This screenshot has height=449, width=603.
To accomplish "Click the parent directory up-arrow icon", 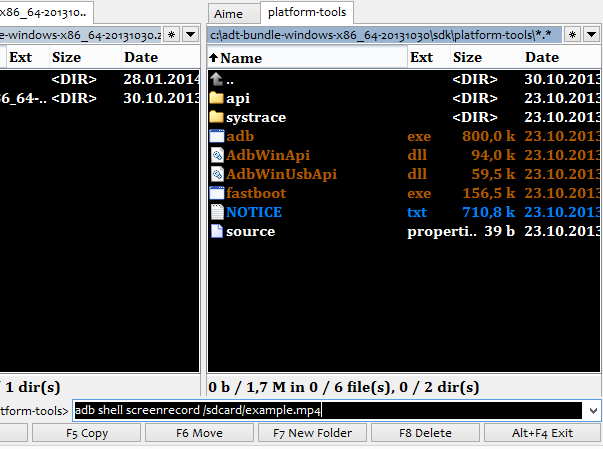I will [x=217, y=79].
